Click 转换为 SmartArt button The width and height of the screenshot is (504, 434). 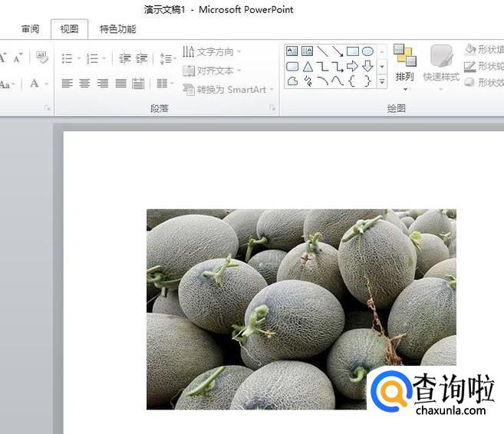point(227,89)
